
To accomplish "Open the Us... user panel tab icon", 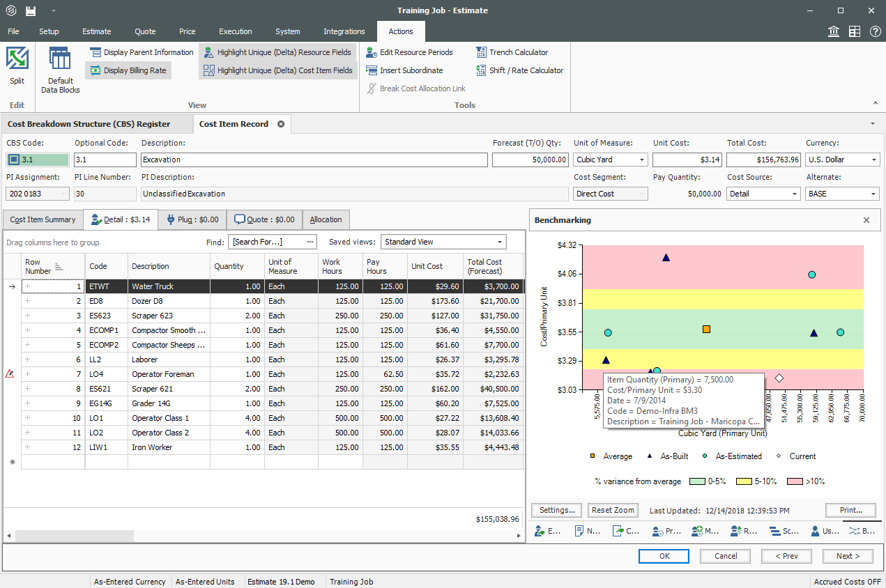I will coord(825,531).
